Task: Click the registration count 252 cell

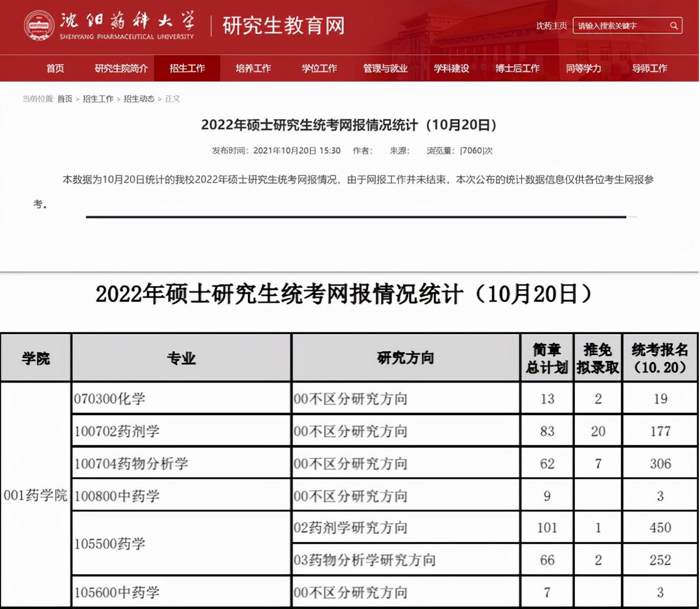Action: (660, 560)
